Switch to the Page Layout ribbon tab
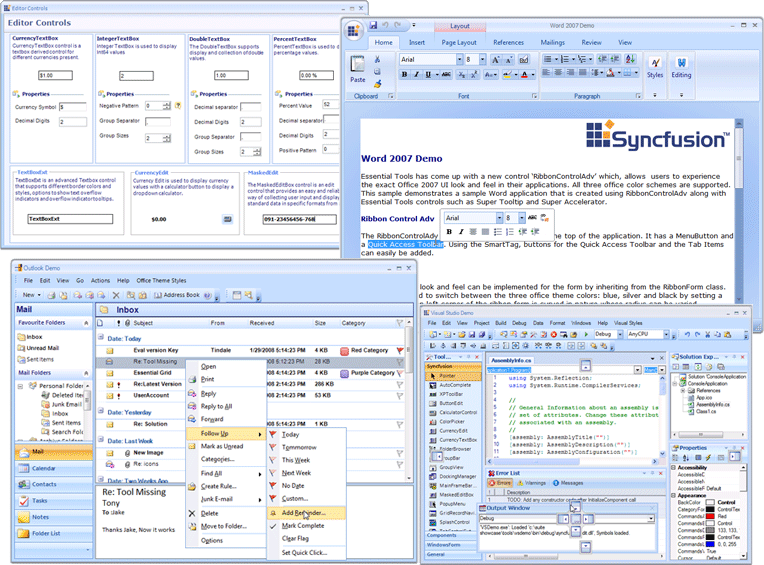Screen dimensions: 764x565 coord(459,43)
